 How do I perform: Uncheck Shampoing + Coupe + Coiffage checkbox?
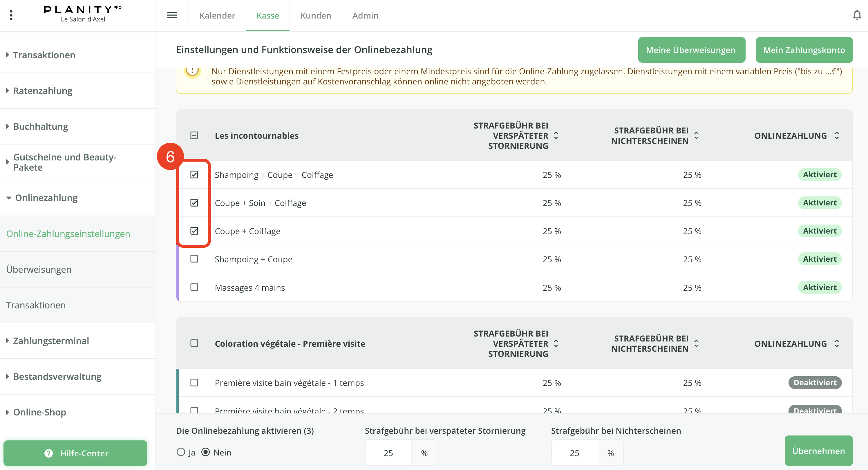click(x=194, y=175)
